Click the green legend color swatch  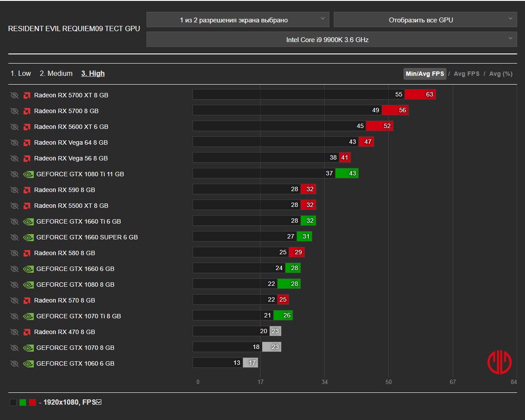[x=23, y=402]
